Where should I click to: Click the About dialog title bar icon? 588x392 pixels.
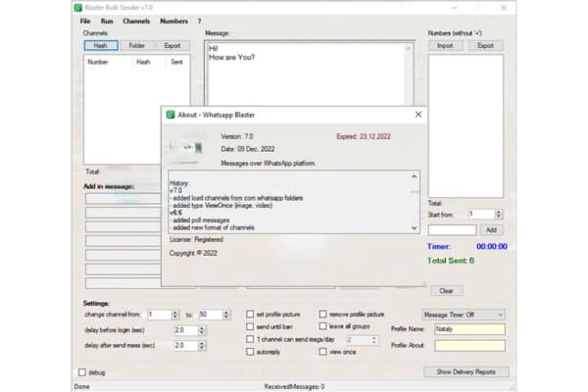169,115
